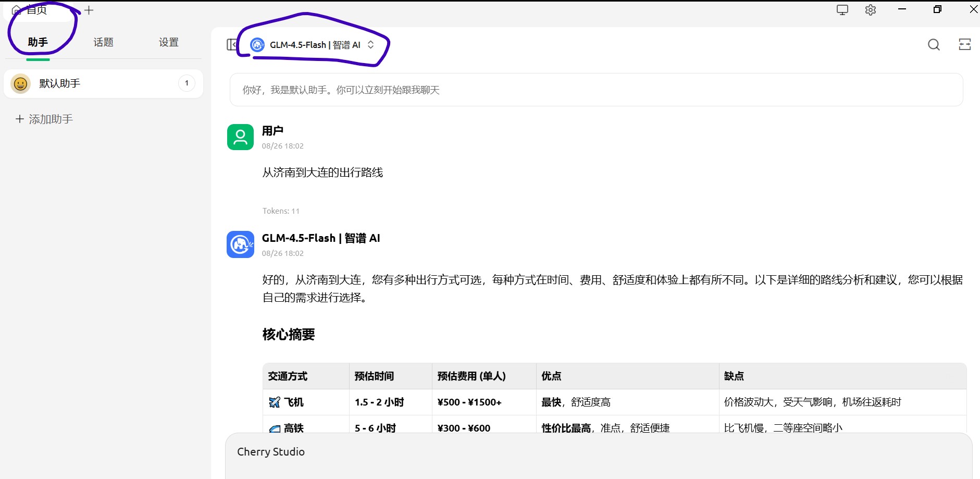Add a new tab with plus icon

89,10
